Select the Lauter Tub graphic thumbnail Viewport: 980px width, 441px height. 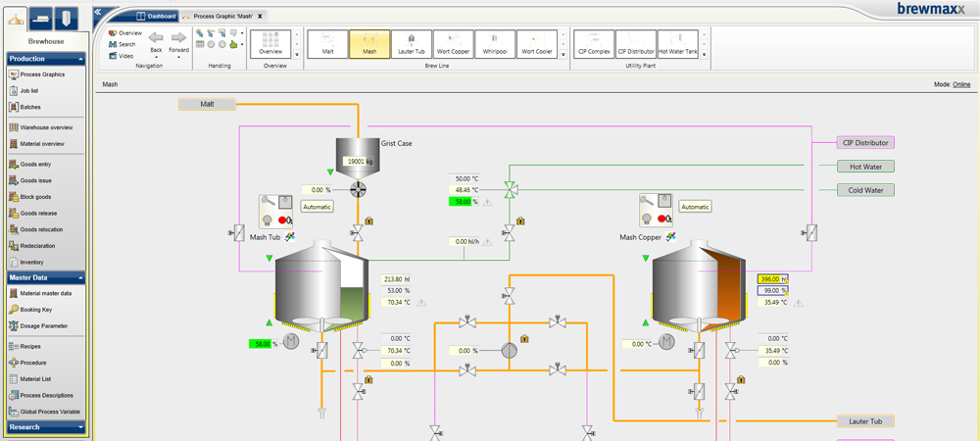point(412,44)
